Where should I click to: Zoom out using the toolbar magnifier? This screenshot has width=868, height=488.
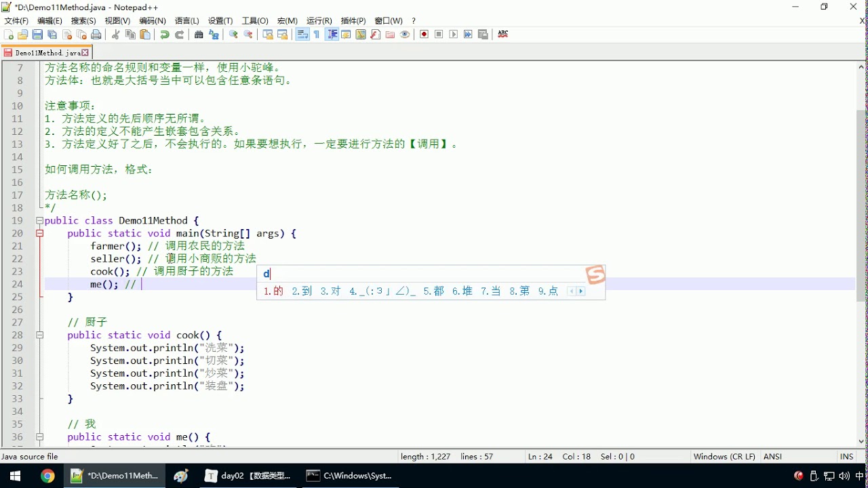(x=248, y=34)
